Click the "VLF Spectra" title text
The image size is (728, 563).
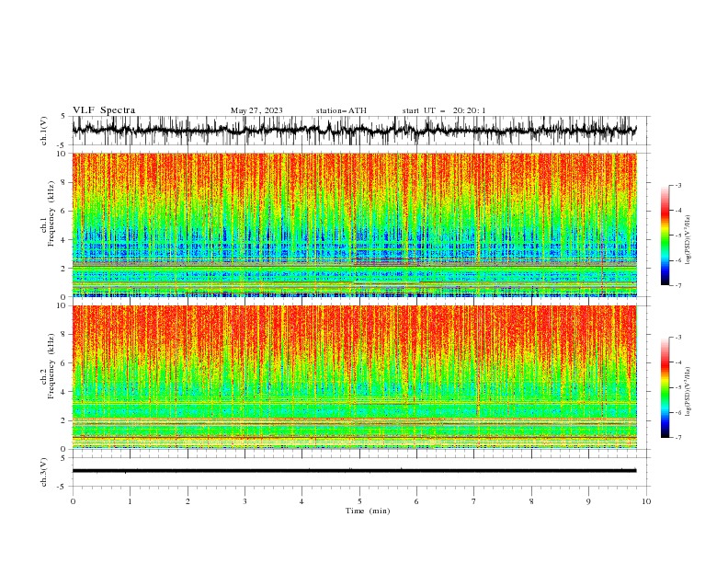(104, 110)
